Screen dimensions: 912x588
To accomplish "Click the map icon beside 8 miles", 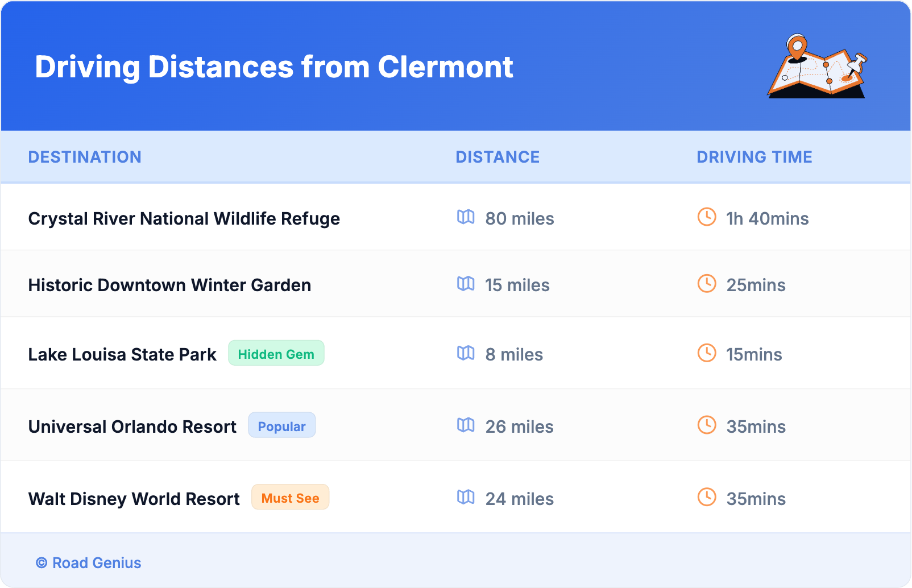I will (466, 353).
